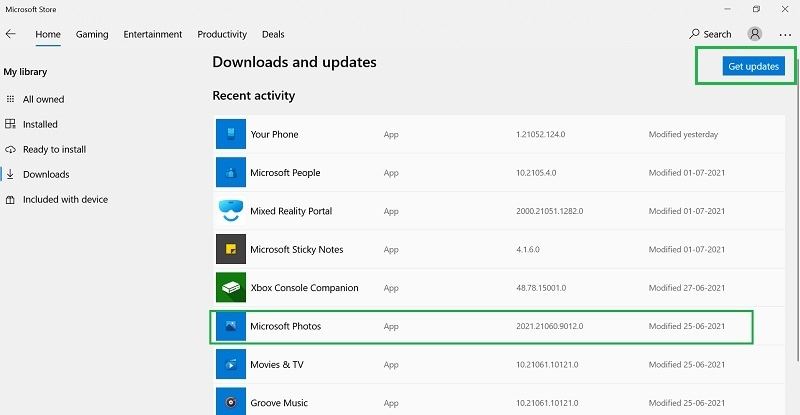Switch to the Gaming tab
Screen dimensions: 800x415
(92, 34)
